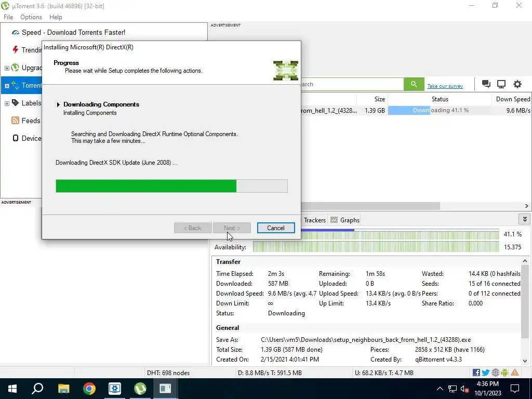Open the Options menu
This screenshot has height=399, width=532.
[x=31, y=17]
